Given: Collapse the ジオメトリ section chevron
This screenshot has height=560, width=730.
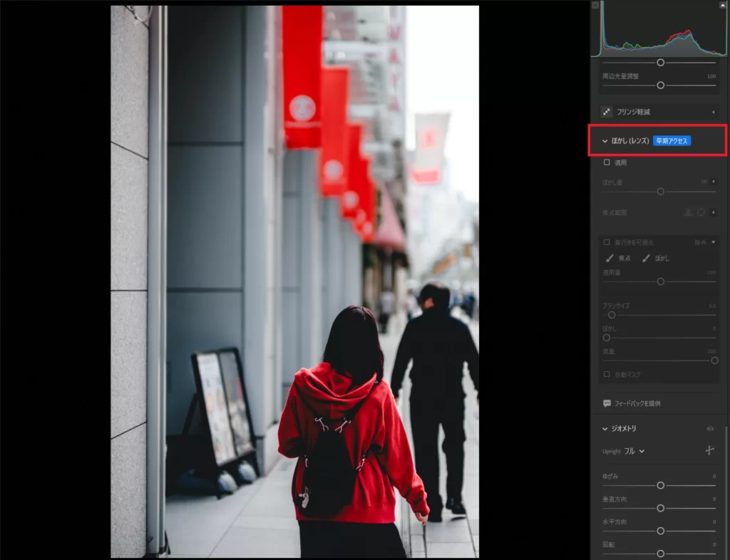Looking at the screenshot, I should tap(605, 429).
